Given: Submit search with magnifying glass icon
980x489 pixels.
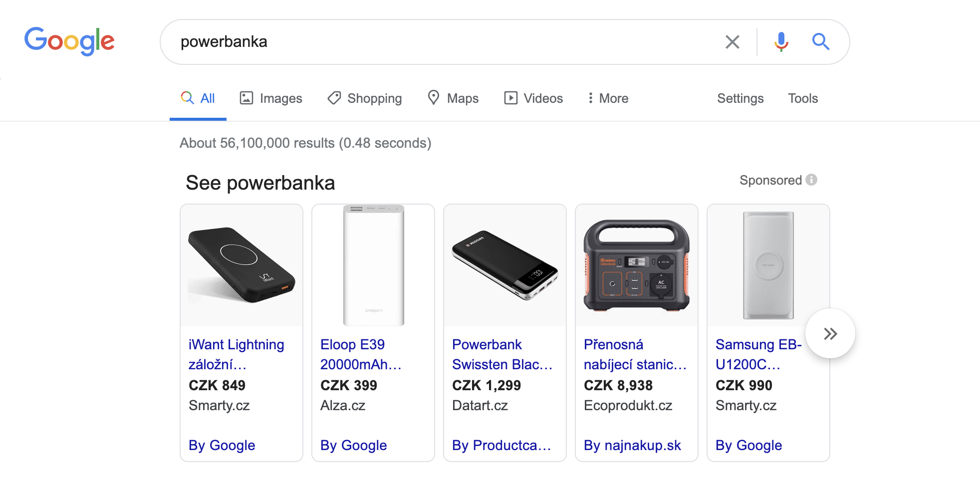Looking at the screenshot, I should [820, 42].
